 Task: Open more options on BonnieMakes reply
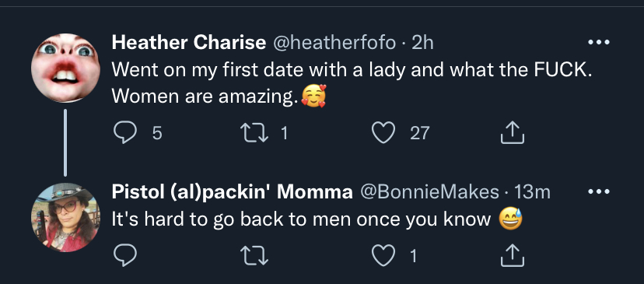598,191
